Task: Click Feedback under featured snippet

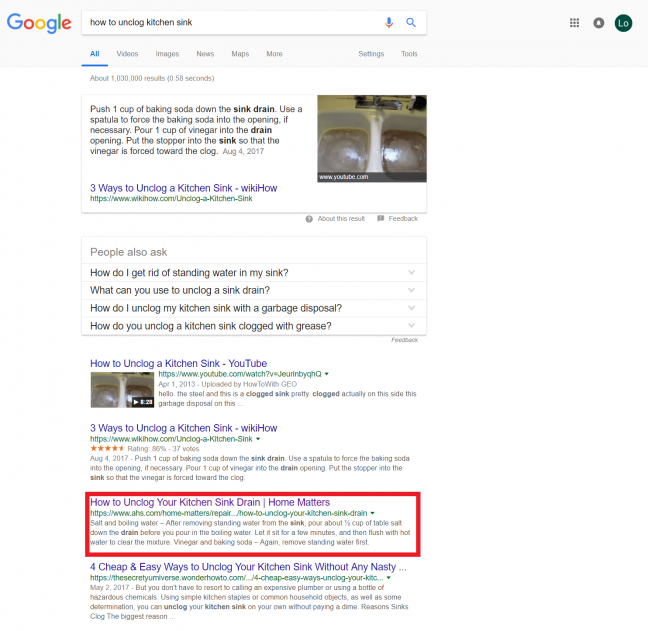Action: tap(403, 219)
